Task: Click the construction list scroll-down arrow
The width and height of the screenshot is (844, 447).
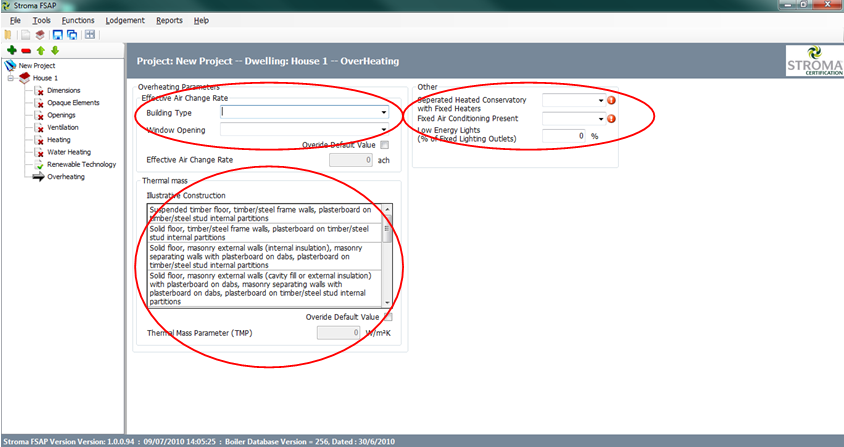Action: (x=388, y=303)
